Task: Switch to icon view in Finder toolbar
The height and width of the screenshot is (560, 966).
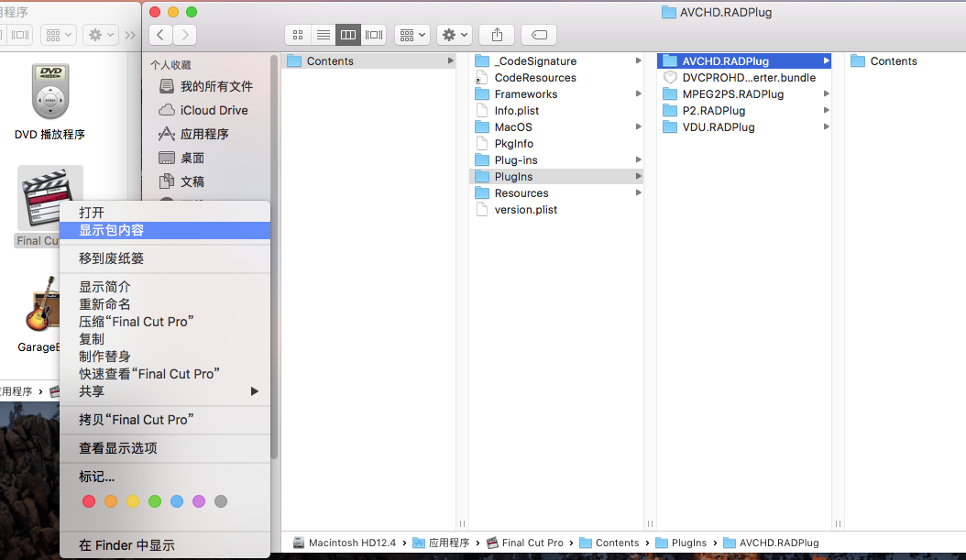Action: point(298,35)
